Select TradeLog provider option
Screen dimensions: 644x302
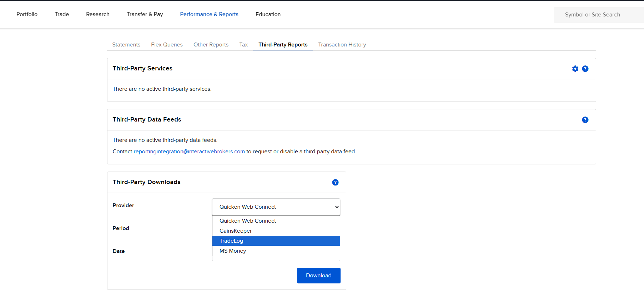276,241
